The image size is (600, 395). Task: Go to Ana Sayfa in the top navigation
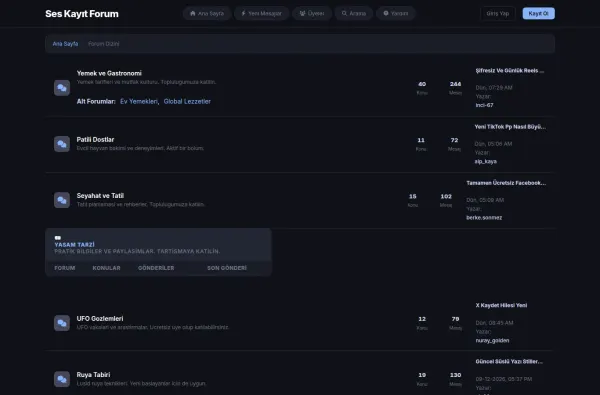pyautogui.click(x=207, y=13)
